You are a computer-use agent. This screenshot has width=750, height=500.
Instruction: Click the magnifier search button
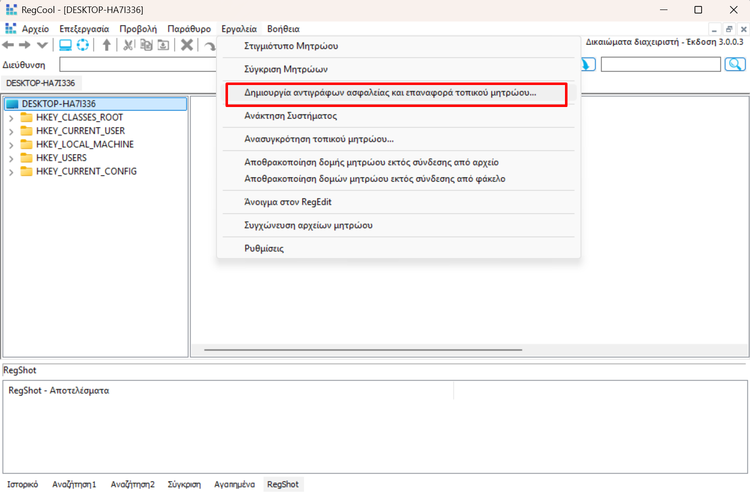tap(735, 64)
